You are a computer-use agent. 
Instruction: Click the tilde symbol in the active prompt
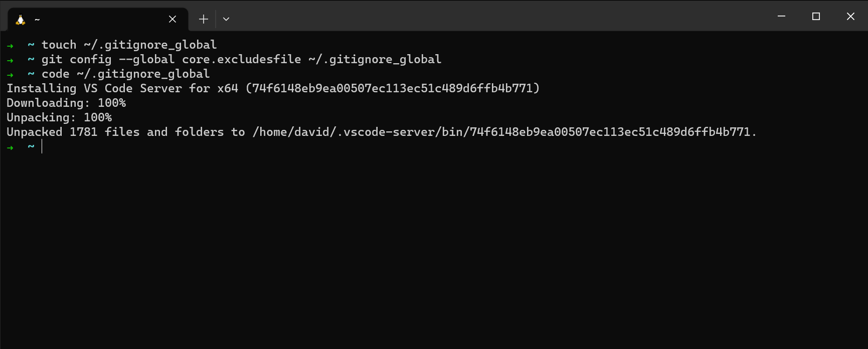coord(30,146)
